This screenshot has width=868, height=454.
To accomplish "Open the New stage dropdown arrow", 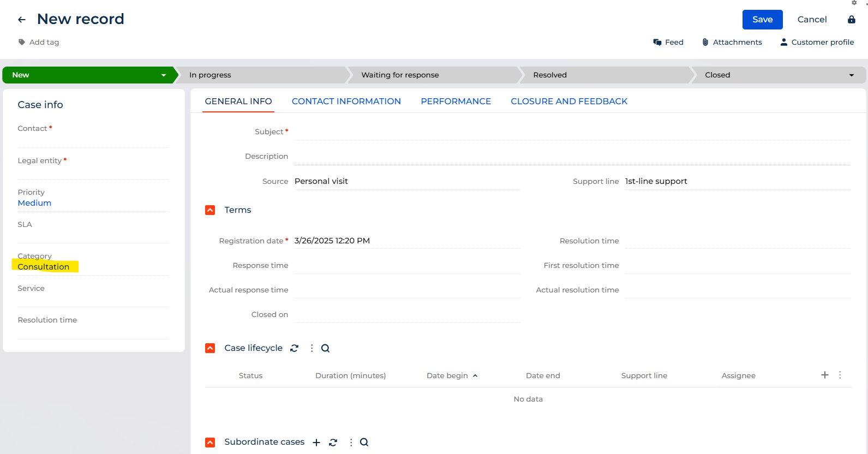I will click(x=164, y=75).
